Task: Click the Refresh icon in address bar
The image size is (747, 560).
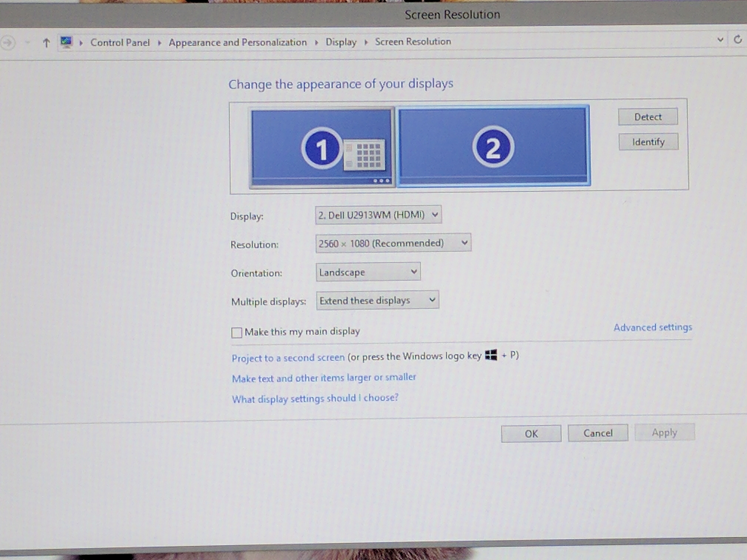Action: tap(738, 40)
